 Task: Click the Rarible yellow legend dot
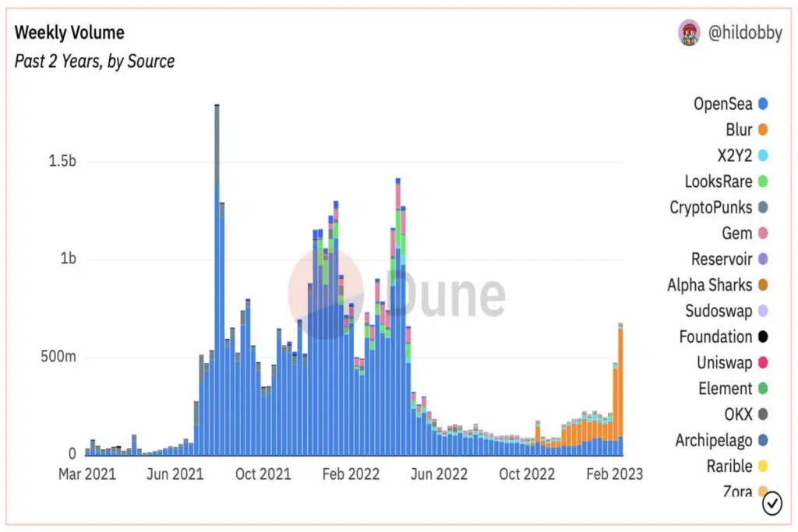coord(762,467)
